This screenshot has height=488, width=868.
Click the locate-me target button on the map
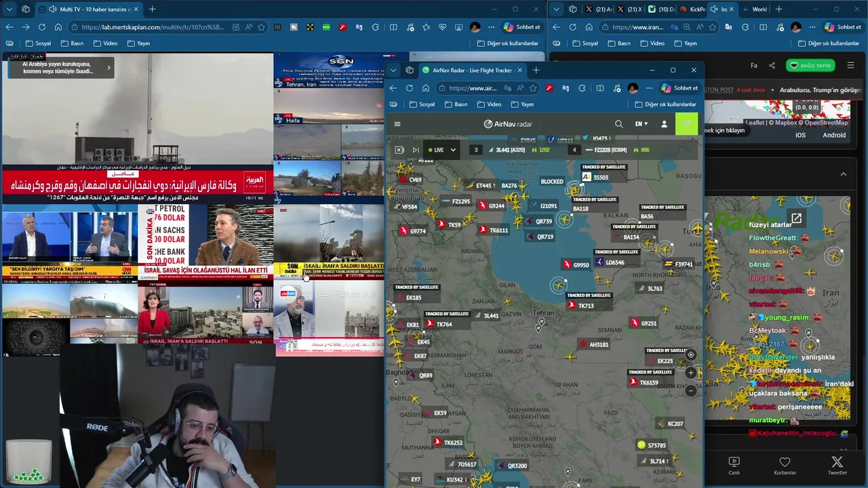690,354
